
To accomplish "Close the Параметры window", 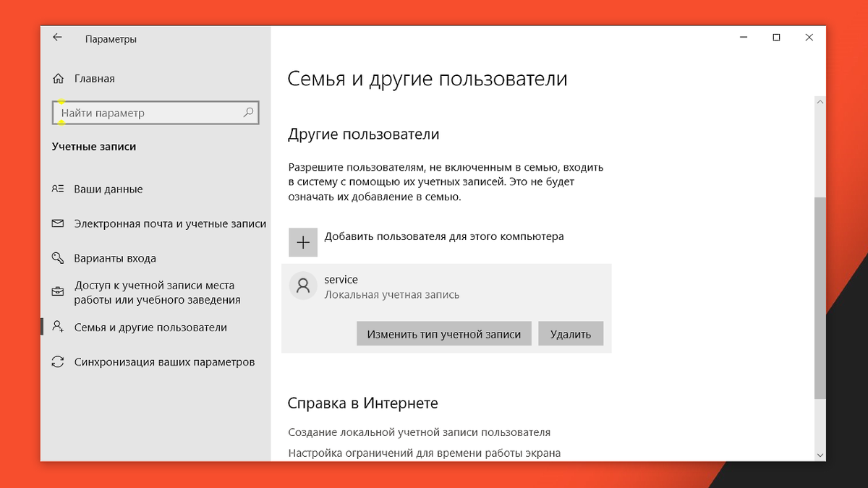I will [x=809, y=38].
